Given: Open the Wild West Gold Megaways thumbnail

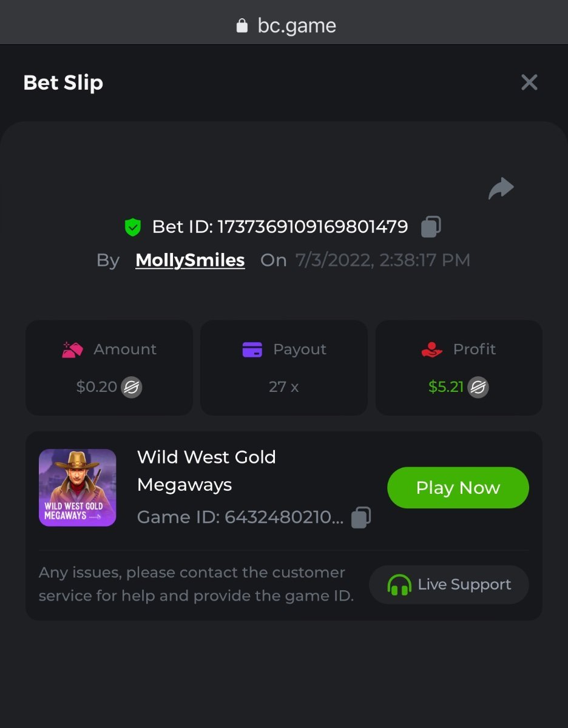Looking at the screenshot, I should 78,488.
